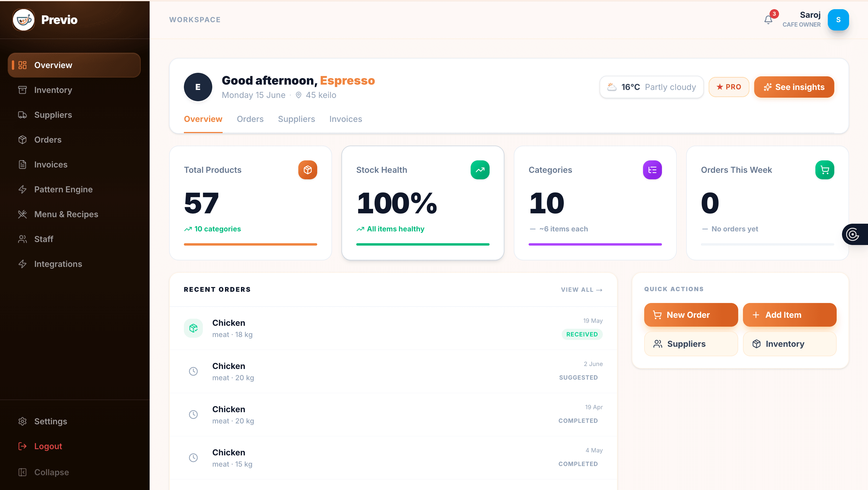
Task: Open Suppliers from Quick Actions
Action: 691,344
